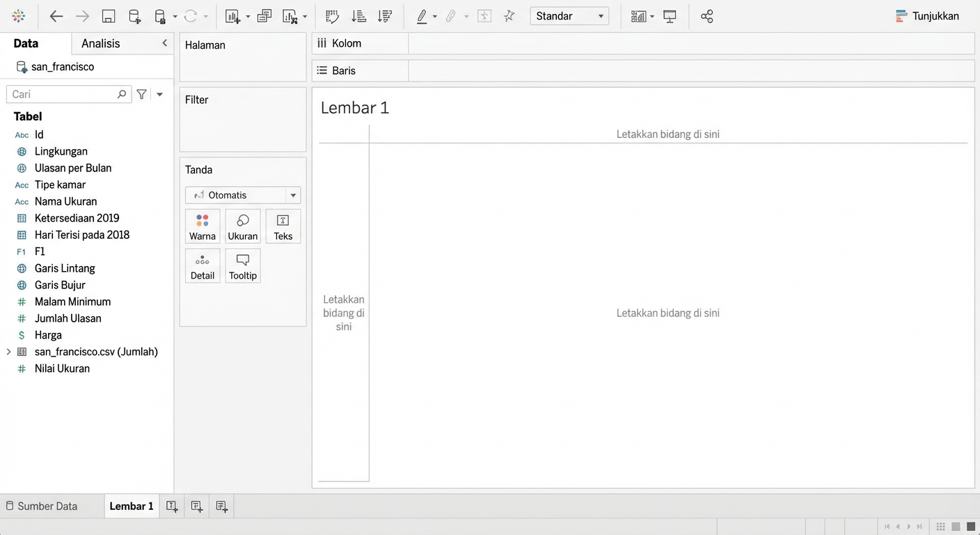Sort descending using the toolbar icon

[384, 17]
